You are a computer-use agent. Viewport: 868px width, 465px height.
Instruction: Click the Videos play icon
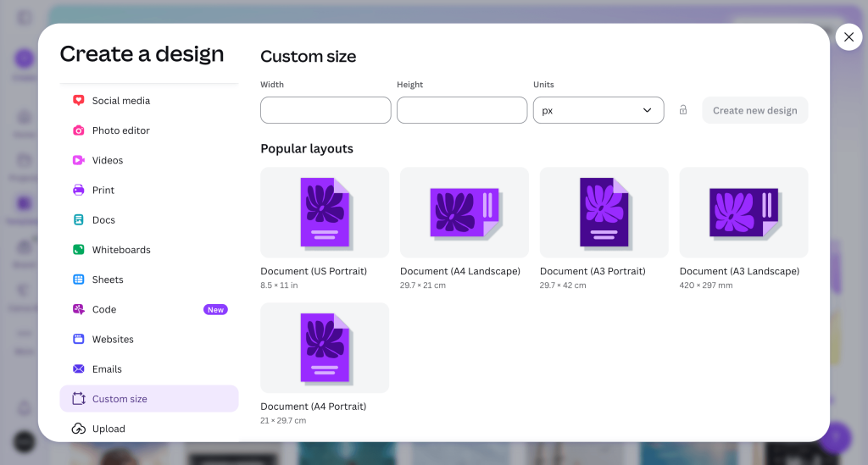coord(79,160)
